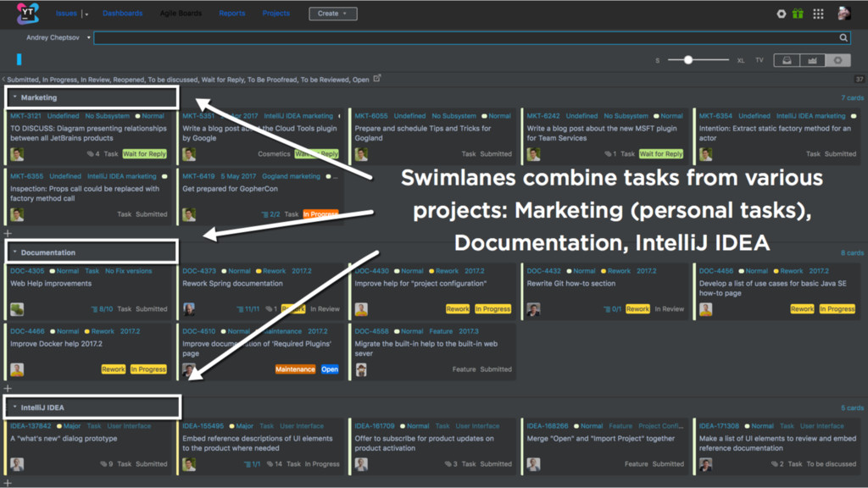Open card 'Get prepared for GopherCon'
The height and width of the screenshot is (488, 868).
click(231, 189)
